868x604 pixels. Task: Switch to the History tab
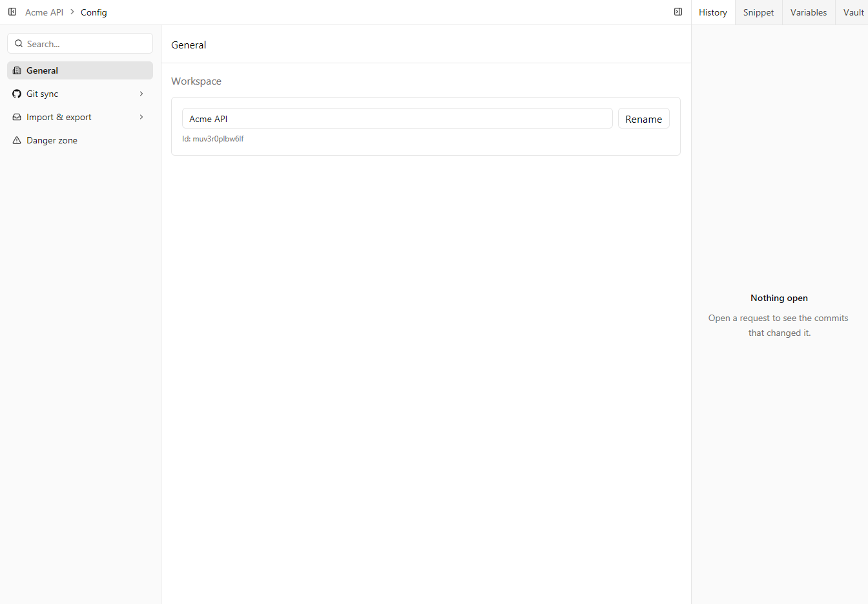(713, 12)
